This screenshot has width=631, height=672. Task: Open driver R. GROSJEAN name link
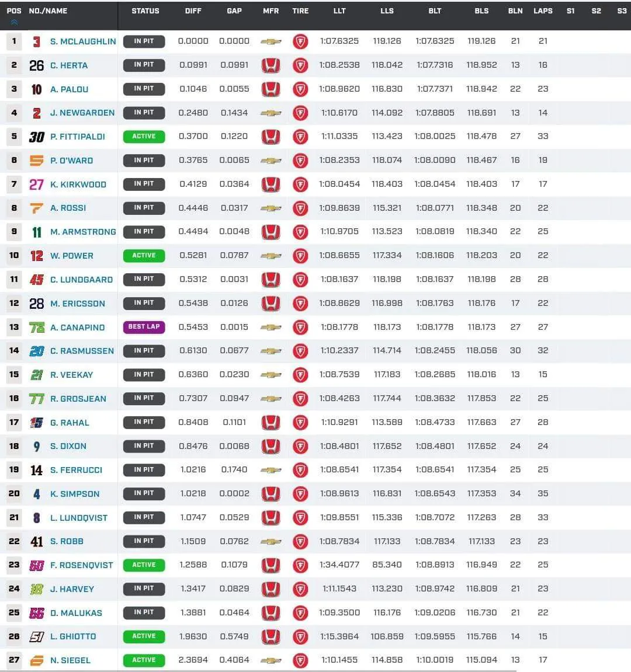tap(78, 399)
